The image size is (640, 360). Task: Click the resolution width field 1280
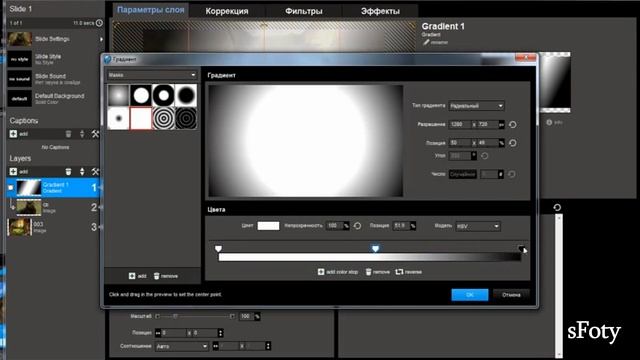(x=460, y=124)
